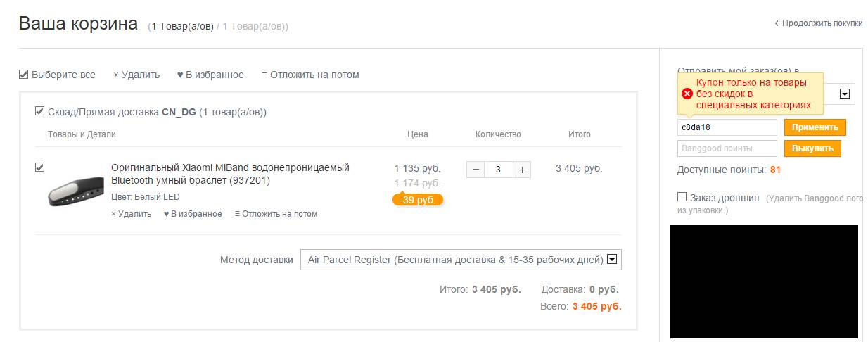Screen dimensions: 868x342
Task: Increase quantity with the plus button
Action: (522, 170)
